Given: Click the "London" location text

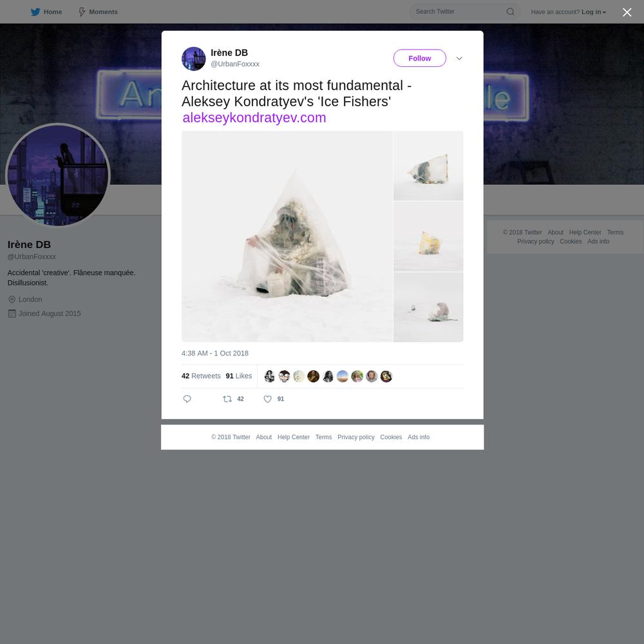Looking at the screenshot, I should [30, 299].
